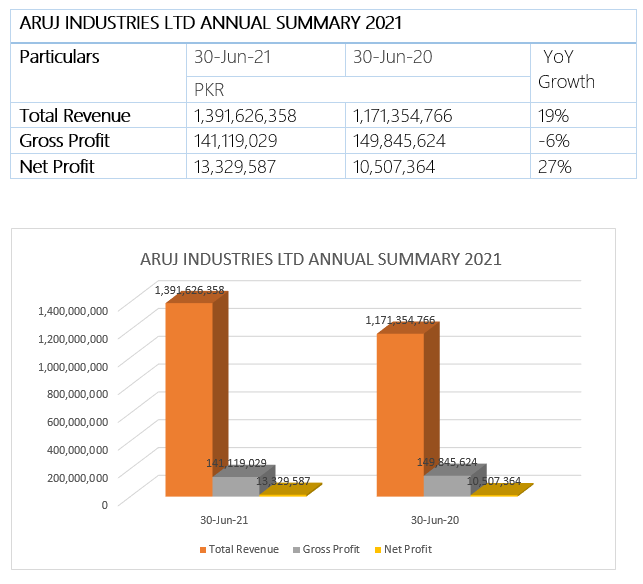643x584 pixels.
Task: Click the 27% growth cell
Action: tap(583, 166)
